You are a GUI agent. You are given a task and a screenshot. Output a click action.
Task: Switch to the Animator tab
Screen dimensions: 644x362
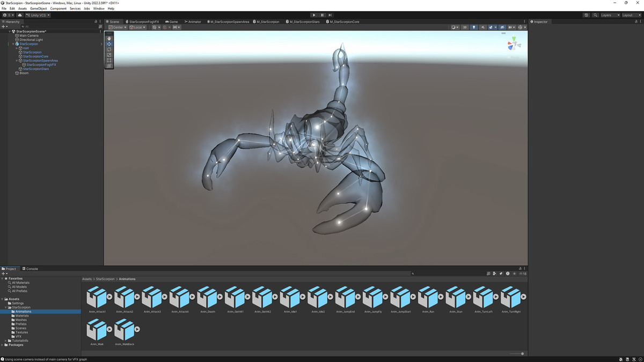(x=193, y=21)
